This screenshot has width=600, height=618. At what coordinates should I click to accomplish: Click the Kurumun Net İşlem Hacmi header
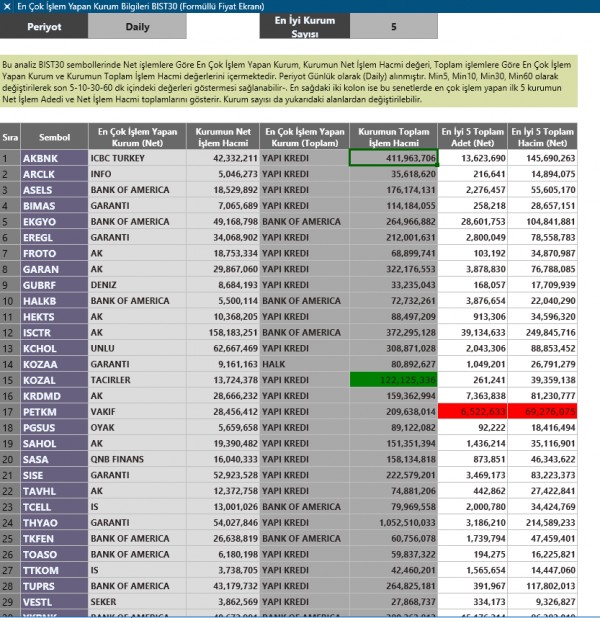coord(223,137)
